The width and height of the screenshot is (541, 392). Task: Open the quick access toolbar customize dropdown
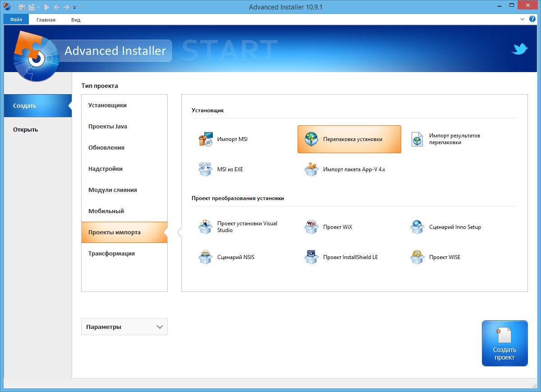[x=75, y=8]
